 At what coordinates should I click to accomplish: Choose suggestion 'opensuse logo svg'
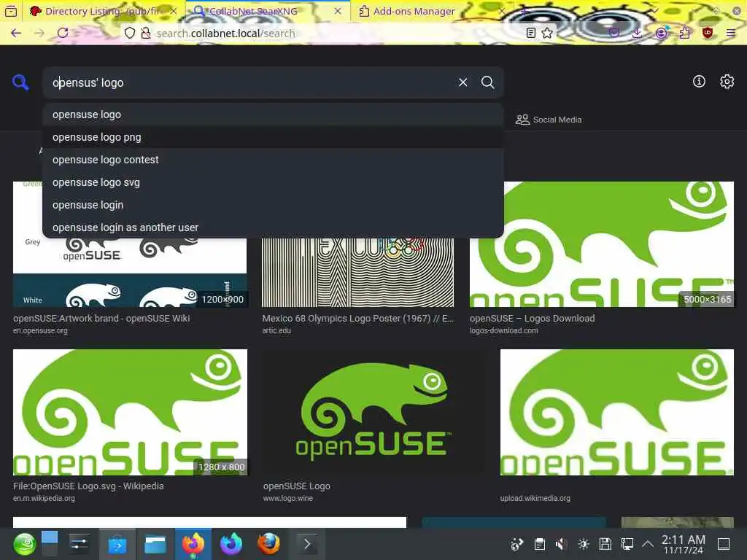273,182
